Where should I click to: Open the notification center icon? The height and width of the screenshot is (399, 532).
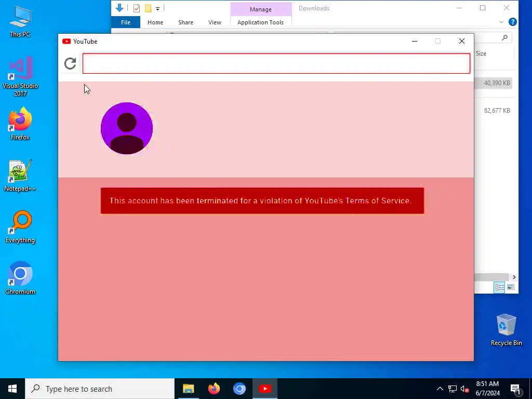click(515, 389)
